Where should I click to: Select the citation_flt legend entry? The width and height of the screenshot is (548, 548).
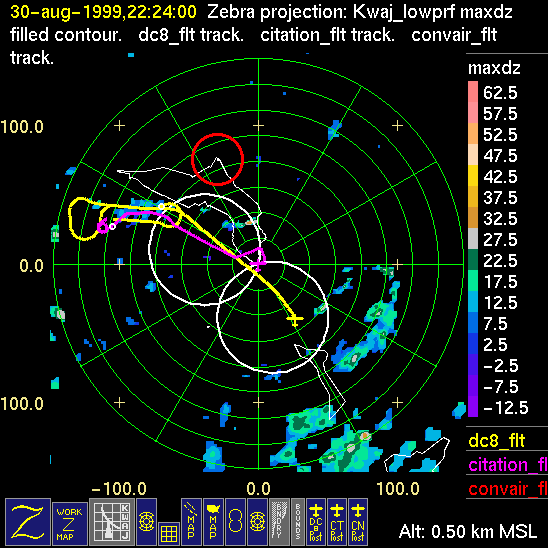click(507, 465)
